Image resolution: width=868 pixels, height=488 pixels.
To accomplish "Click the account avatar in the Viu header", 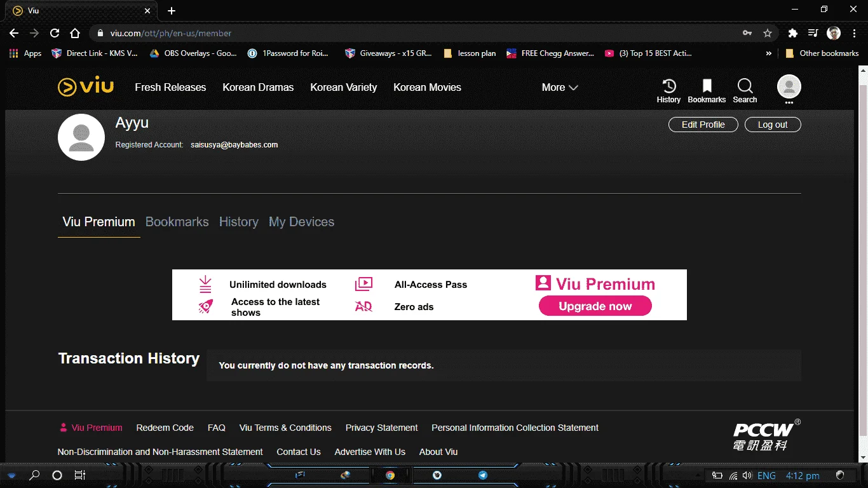I will [789, 87].
